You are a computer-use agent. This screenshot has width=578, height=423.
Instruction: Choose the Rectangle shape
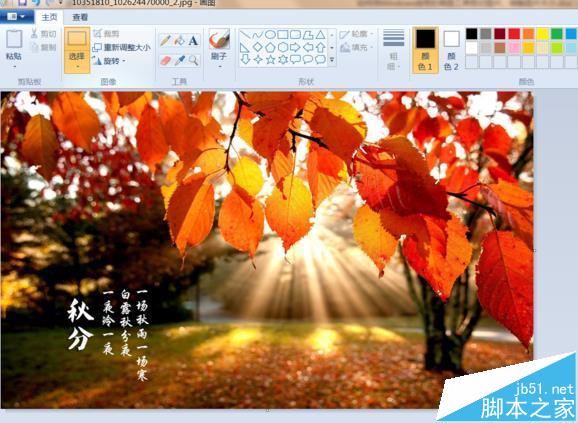(283, 35)
